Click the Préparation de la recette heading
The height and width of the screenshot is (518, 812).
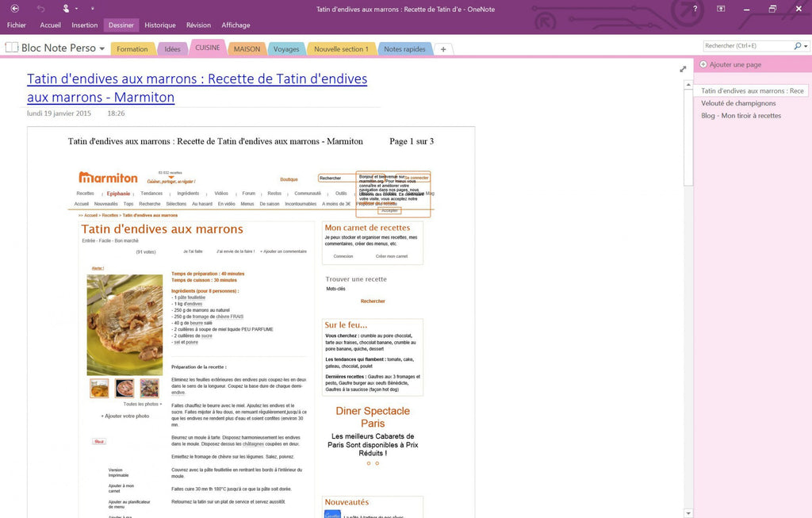coord(199,366)
